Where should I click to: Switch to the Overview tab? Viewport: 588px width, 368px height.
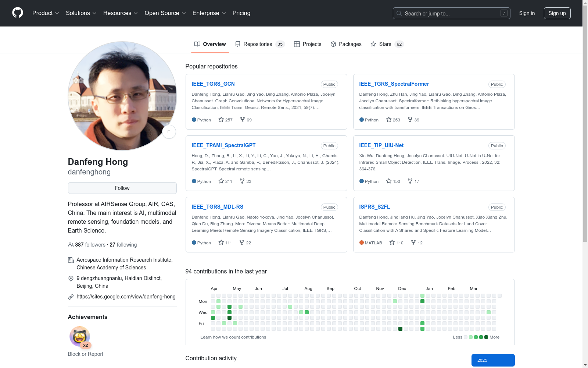tap(210, 44)
